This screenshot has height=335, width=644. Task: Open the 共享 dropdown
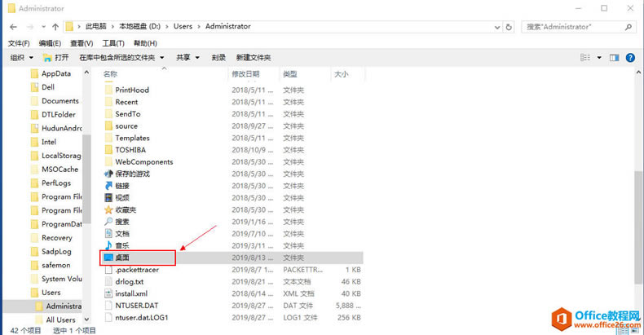[187, 58]
